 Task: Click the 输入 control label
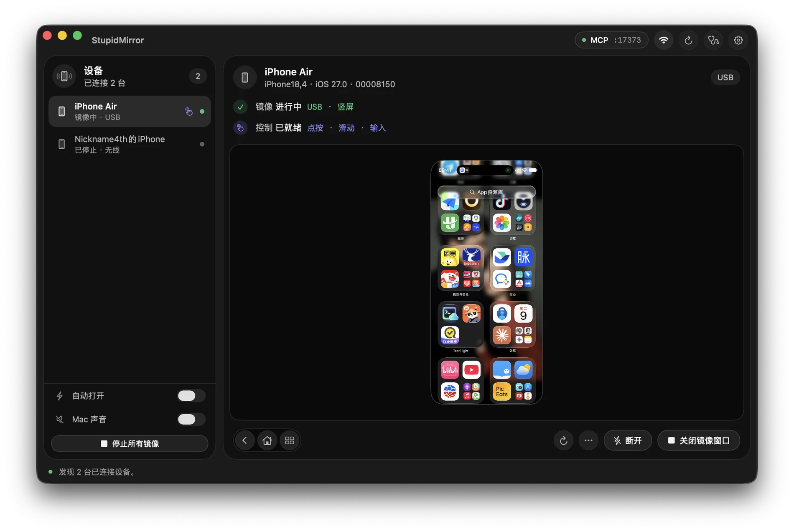tap(377, 128)
